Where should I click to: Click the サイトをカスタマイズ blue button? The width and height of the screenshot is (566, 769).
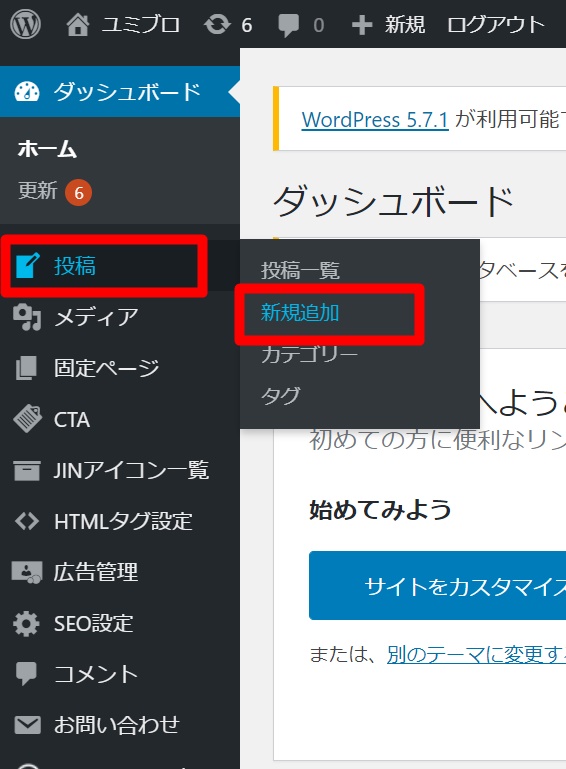tap(437, 586)
